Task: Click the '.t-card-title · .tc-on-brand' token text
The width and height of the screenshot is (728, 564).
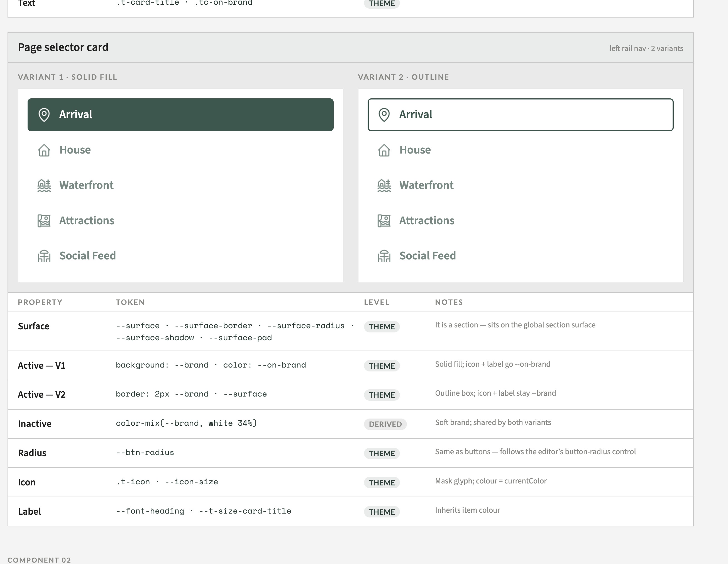Action: coord(184,3)
